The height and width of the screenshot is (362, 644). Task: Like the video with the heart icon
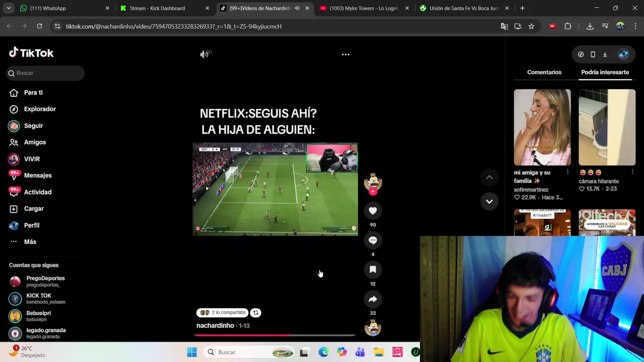tap(373, 211)
